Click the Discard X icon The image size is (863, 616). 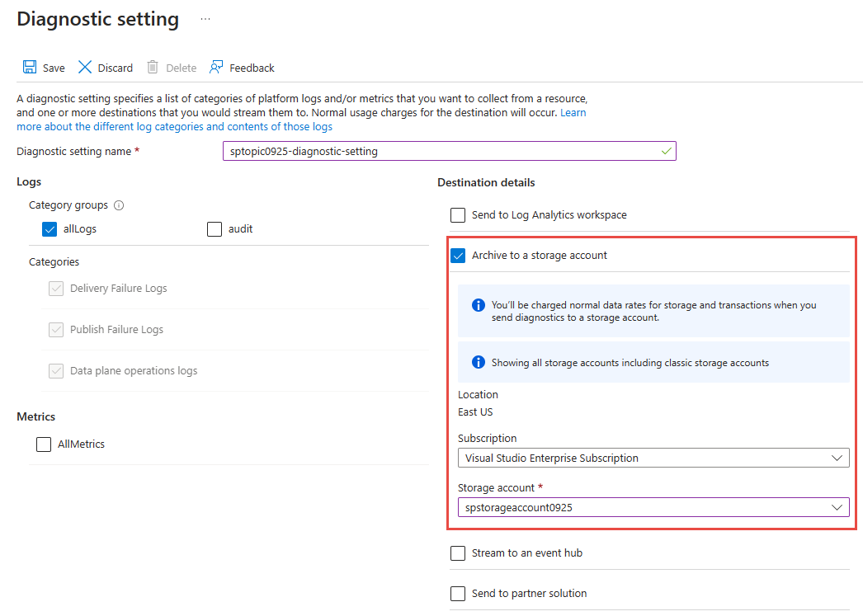(x=85, y=67)
